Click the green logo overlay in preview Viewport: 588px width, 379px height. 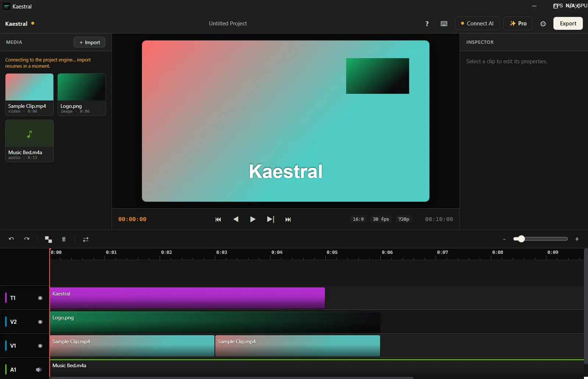pyautogui.click(x=378, y=76)
